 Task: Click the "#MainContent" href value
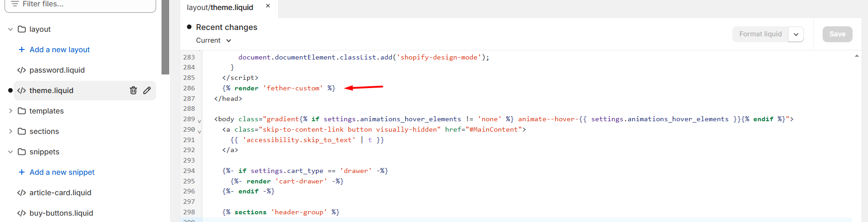click(x=494, y=129)
